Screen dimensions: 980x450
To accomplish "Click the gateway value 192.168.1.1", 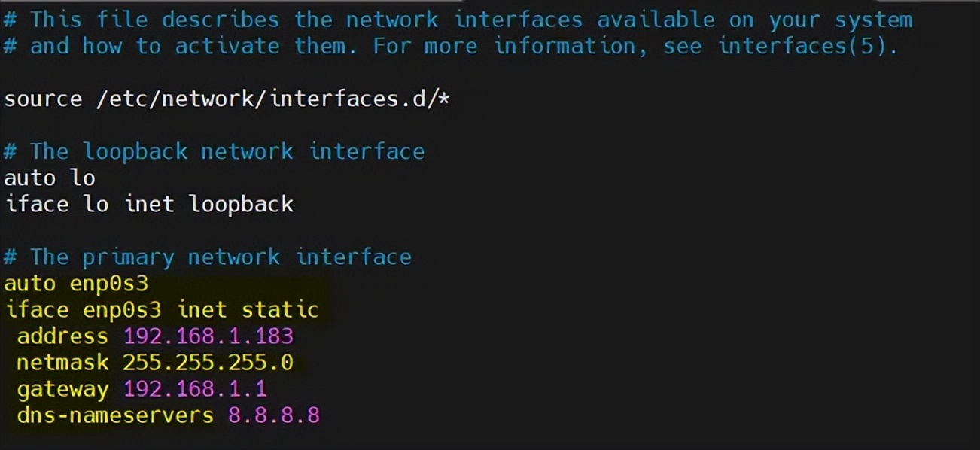I will (195, 389).
